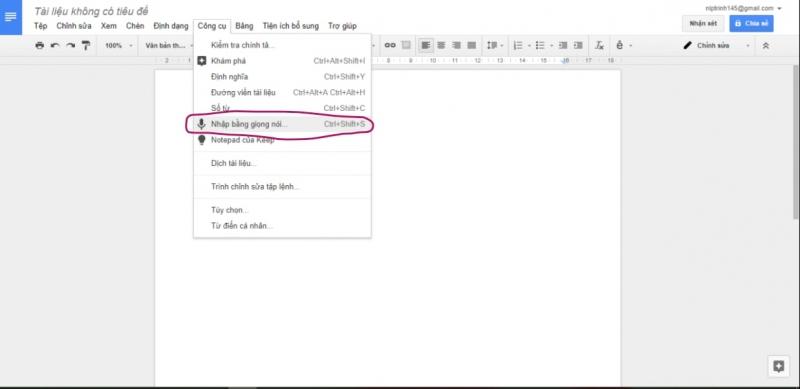Expand input tools dropdown arrow
This screenshot has height=389, width=800.
coord(631,45)
